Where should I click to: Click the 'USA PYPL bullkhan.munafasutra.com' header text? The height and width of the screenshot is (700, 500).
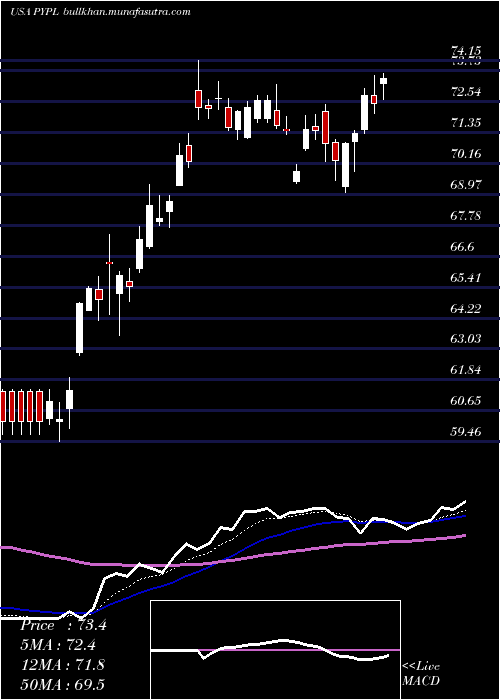click(100, 12)
